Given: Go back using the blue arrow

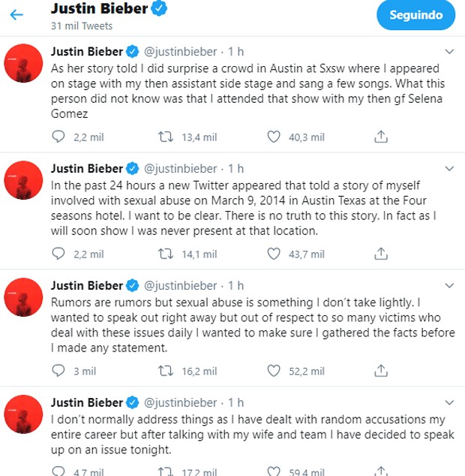Looking at the screenshot, I should (16, 14).
